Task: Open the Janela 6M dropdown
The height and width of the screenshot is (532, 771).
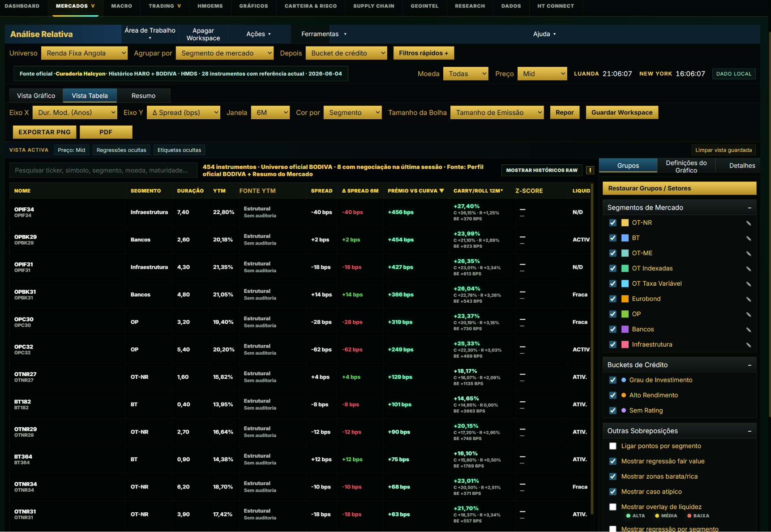Action: (x=270, y=112)
